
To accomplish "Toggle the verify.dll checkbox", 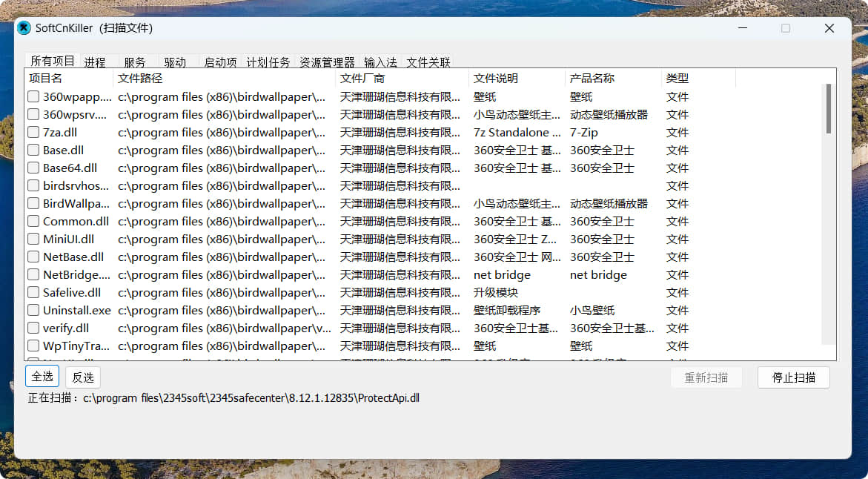I will pyautogui.click(x=33, y=328).
